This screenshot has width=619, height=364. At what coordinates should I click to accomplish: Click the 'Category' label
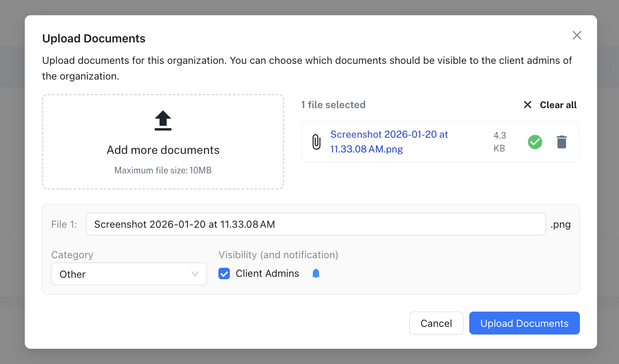[72, 255]
